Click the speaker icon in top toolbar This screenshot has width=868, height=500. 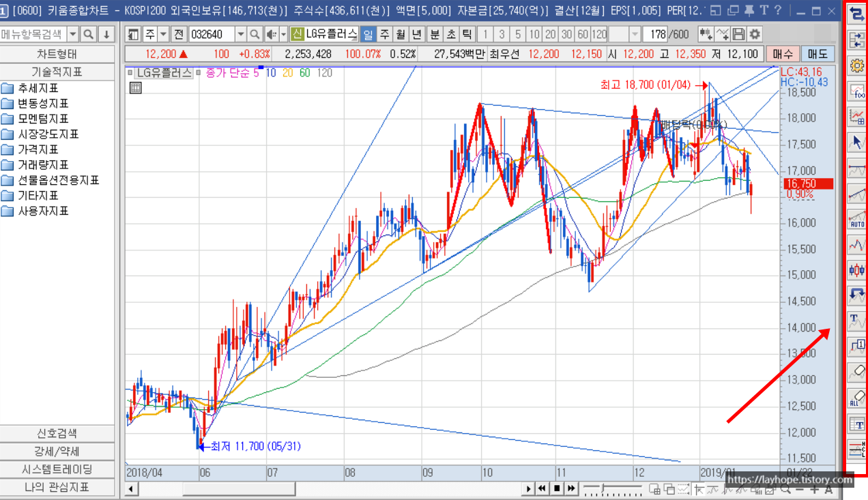271,34
